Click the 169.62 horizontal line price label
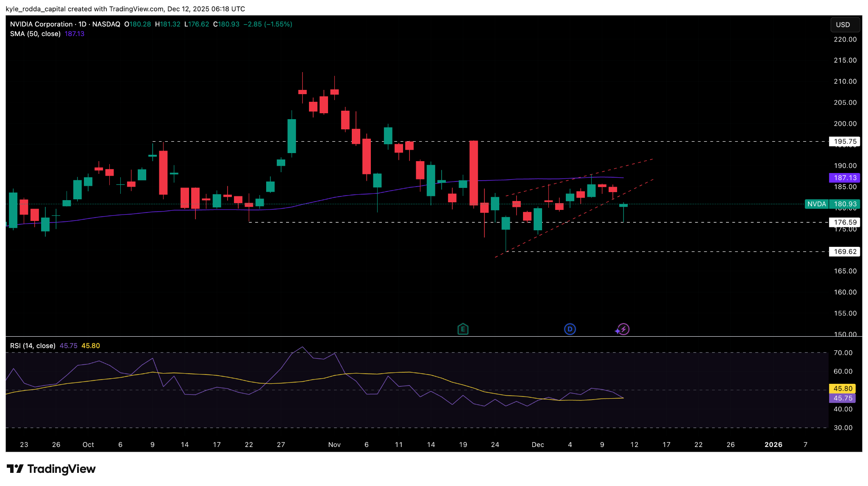This screenshot has width=868, height=486. pyautogui.click(x=845, y=251)
